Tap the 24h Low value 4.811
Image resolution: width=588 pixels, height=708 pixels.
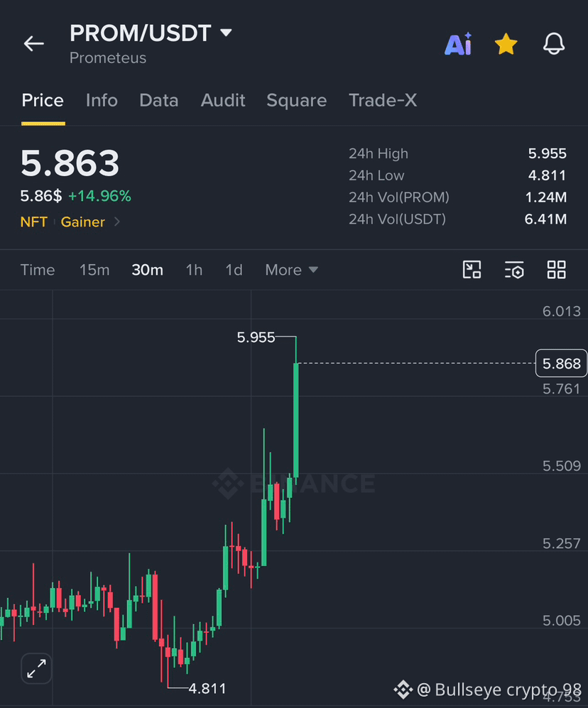[x=548, y=175]
